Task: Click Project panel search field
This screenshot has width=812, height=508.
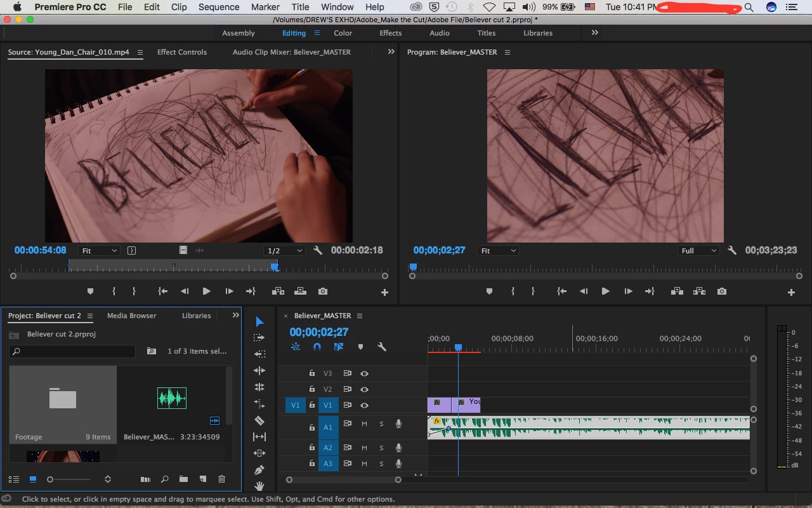Action: point(72,351)
